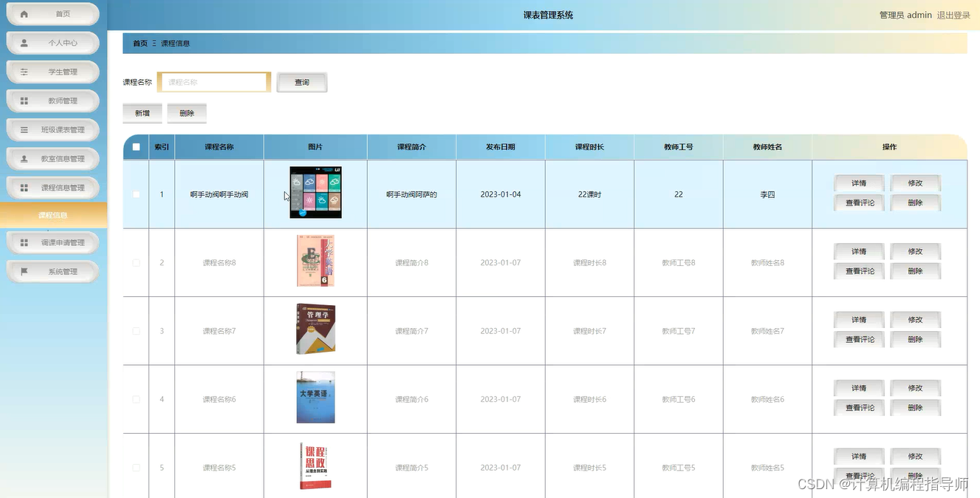The height and width of the screenshot is (498, 980).
Task: Click 删除 for the 课程名称8 row
Action: tap(916, 271)
